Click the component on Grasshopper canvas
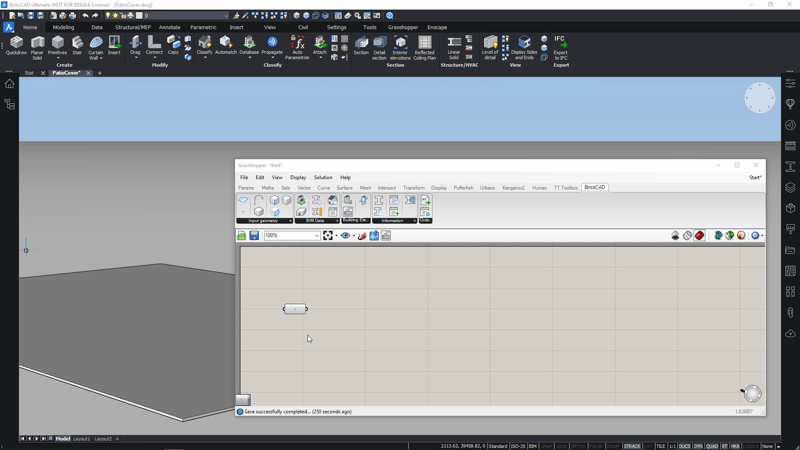The image size is (800, 450). click(295, 309)
